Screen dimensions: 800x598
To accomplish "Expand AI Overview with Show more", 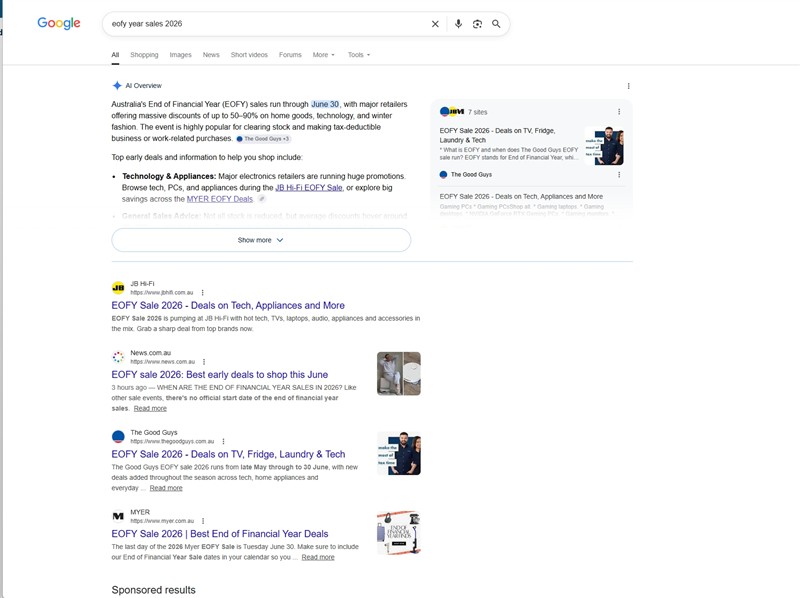I will pos(261,240).
